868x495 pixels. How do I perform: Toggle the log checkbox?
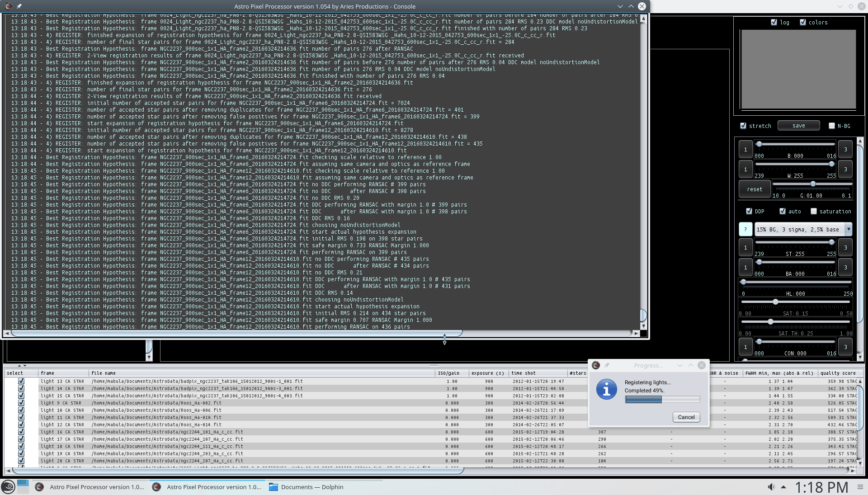coord(774,22)
